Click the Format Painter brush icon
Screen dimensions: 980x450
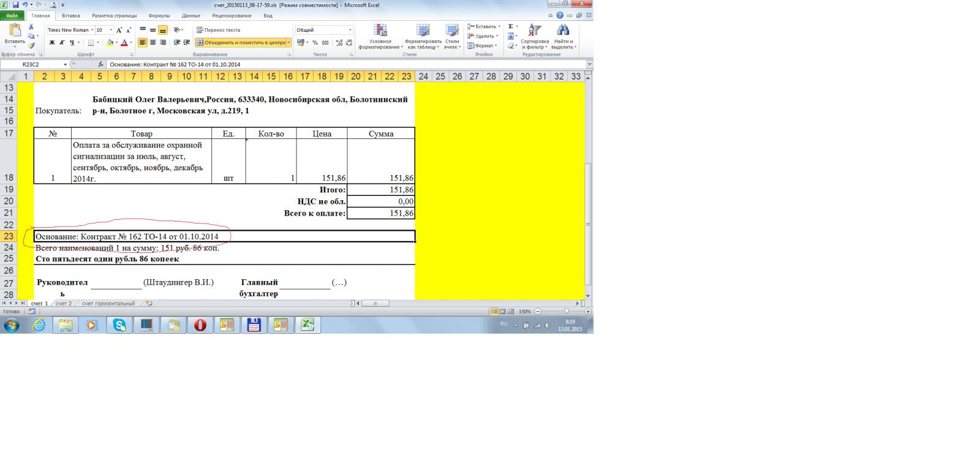(31, 45)
